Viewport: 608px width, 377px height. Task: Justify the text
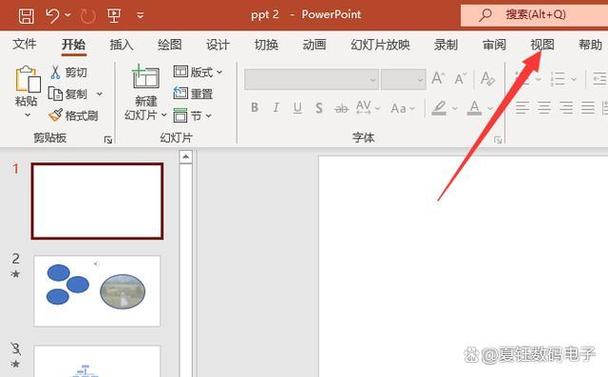(x=588, y=107)
